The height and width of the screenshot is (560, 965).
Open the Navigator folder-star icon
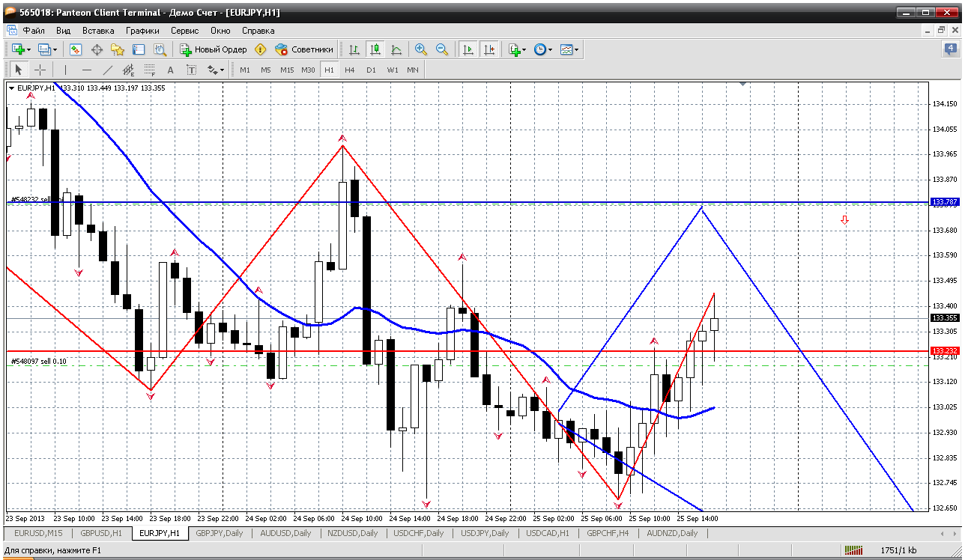pos(118,49)
